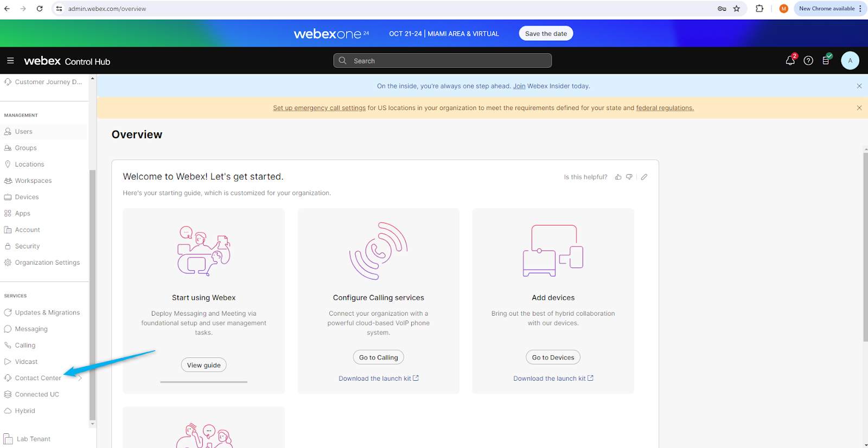Click the browser address bar URL

coord(107,9)
